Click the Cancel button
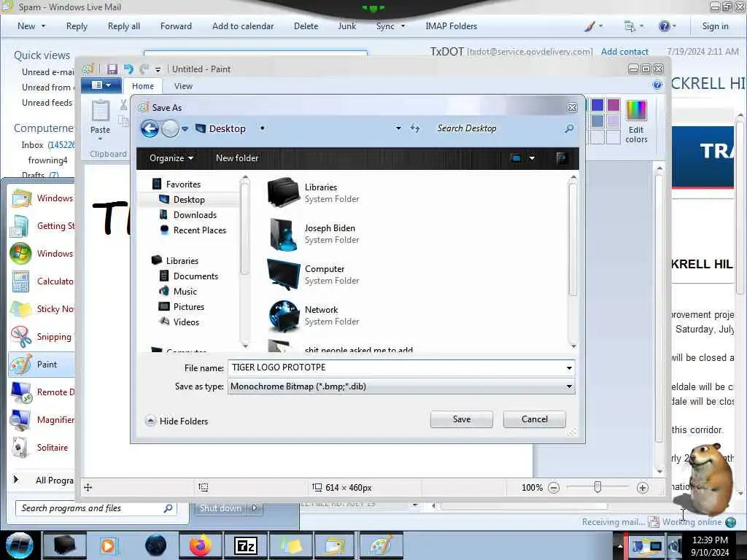This screenshot has height=560, width=747. click(x=535, y=419)
